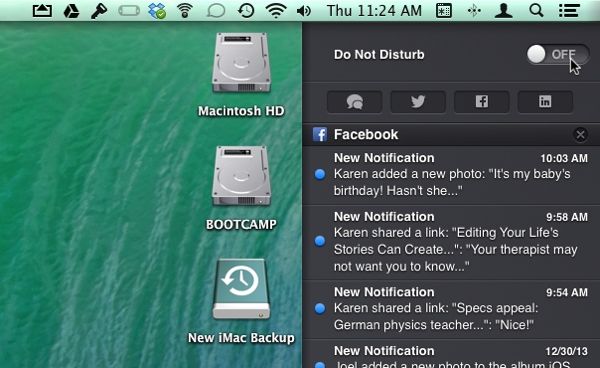The image size is (600, 368).
Task: Open the tray upload menu bar icon
Action: (42, 11)
